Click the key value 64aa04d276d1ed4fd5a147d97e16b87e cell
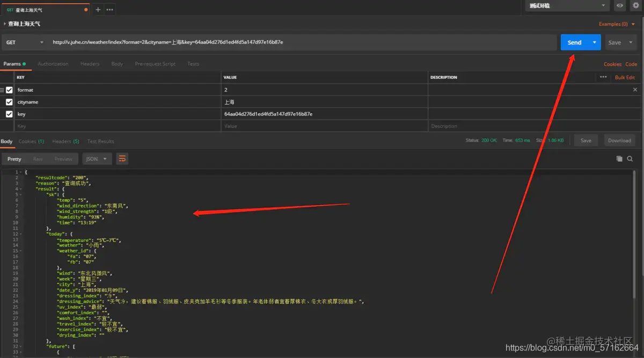Screen dimensions: 644x358 (x=325, y=114)
